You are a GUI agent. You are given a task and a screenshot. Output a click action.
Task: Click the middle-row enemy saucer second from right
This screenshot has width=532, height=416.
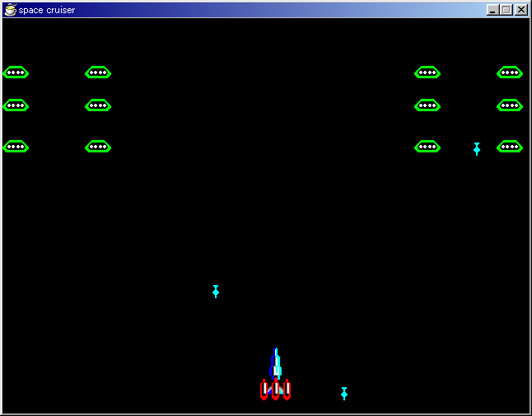pos(427,105)
